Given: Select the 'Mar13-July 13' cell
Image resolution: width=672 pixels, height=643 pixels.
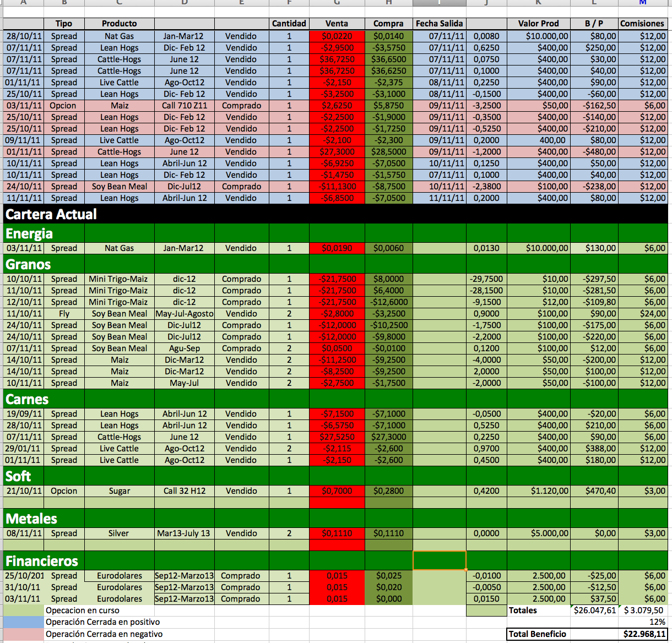Looking at the screenshot, I should click(x=185, y=533).
